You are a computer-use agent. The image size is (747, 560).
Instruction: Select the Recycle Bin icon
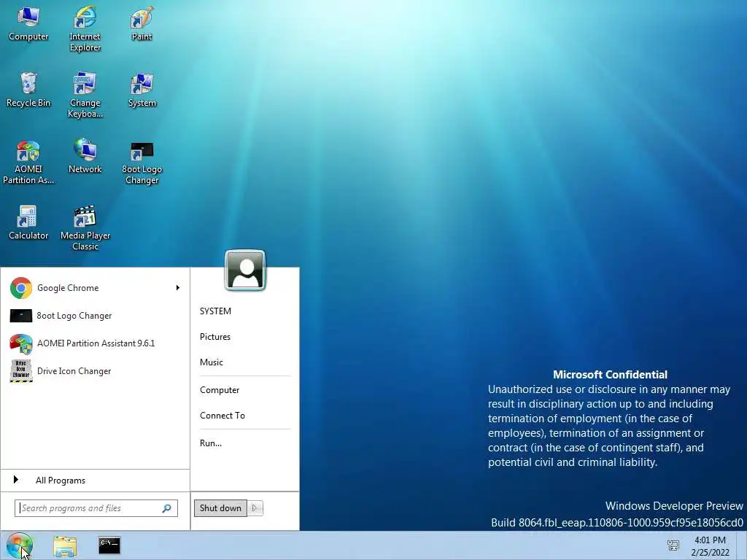(28, 90)
